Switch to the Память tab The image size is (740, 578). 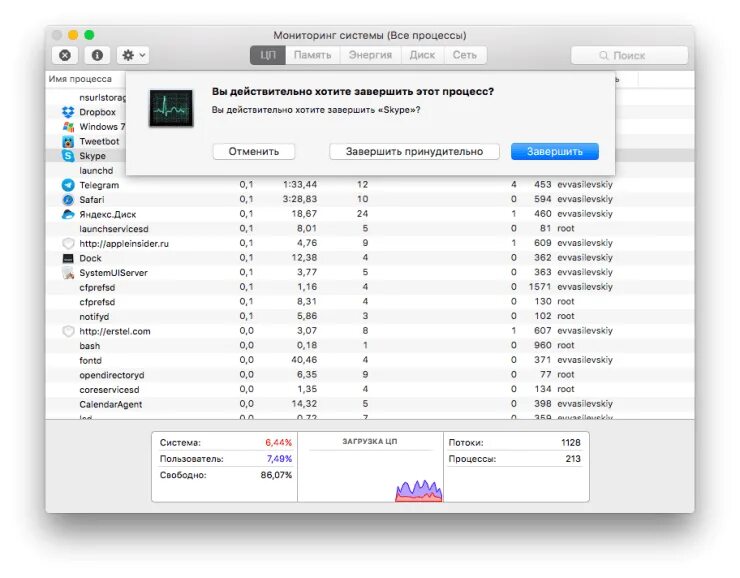(x=312, y=55)
